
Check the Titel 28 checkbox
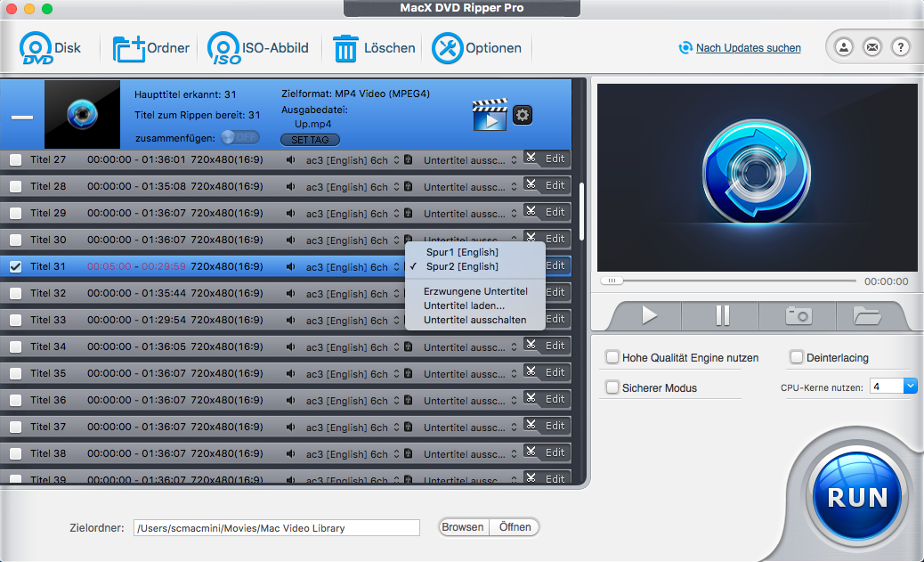click(16, 186)
